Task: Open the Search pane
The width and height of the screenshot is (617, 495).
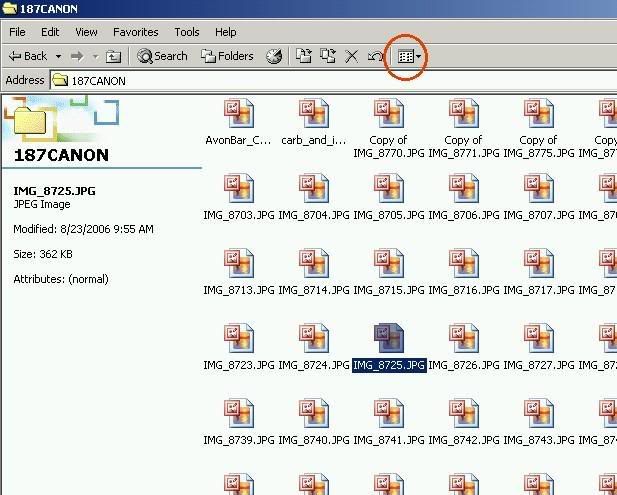Action: click(162, 57)
